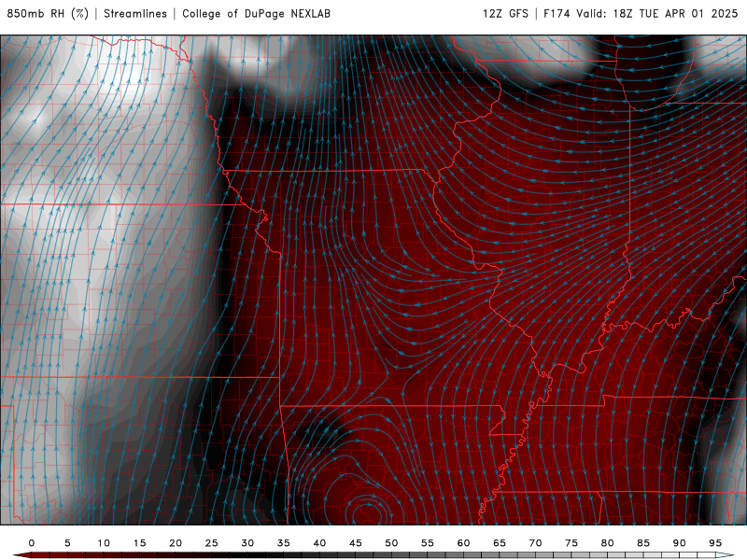Select the colorbar label "65"
The height and width of the screenshot is (560, 747).
point(500,543)
